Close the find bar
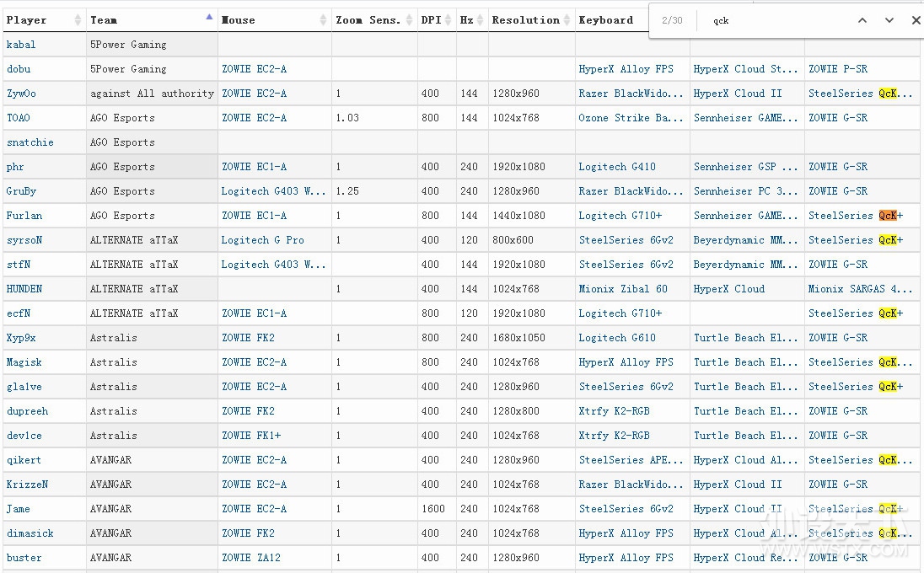Image resolution: width=924 pixels, height=573 pixels. [916, 20]
